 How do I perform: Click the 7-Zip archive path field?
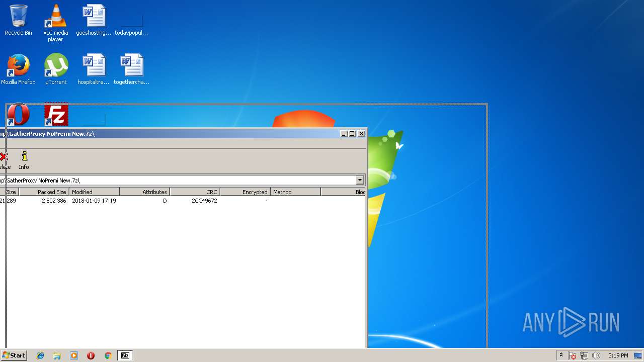click(x=178, y=180)
